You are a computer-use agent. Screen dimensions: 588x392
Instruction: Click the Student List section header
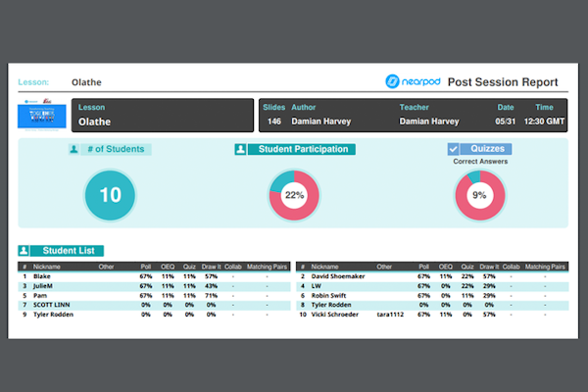click(x=69, y=251)
